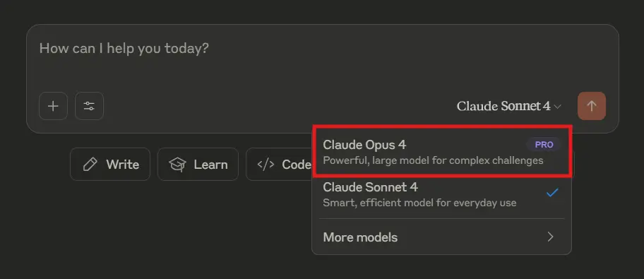Expand the More models submenu arrow
The width and height of the screenshot is (644, 279).
pos(550,237)
